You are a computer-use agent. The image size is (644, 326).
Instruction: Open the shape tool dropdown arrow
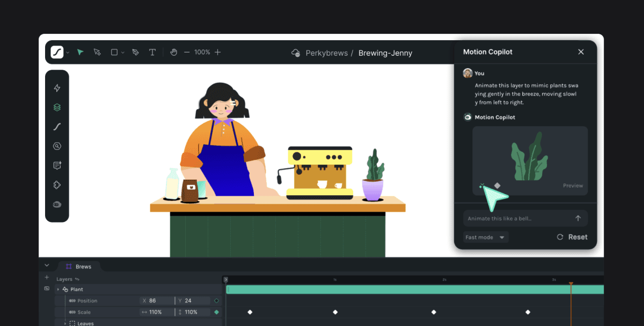pyautogui.click(x=123, y=53)
